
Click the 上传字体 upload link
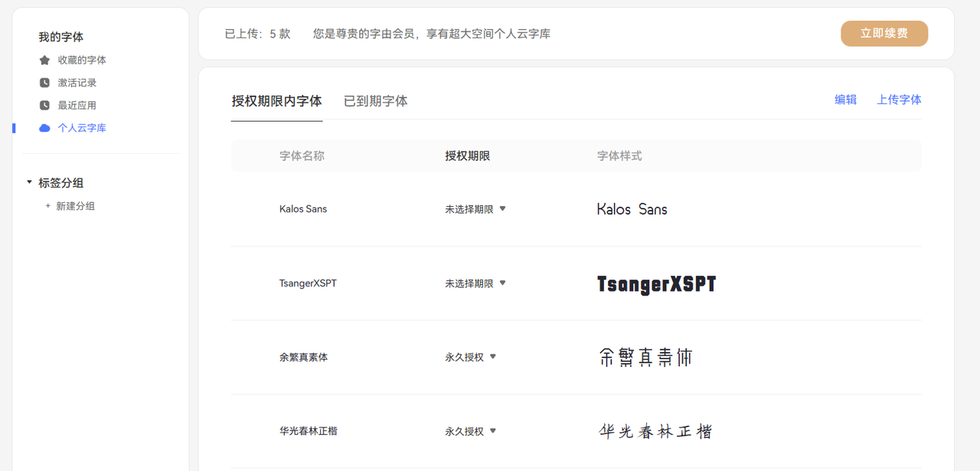coord(899,100)
